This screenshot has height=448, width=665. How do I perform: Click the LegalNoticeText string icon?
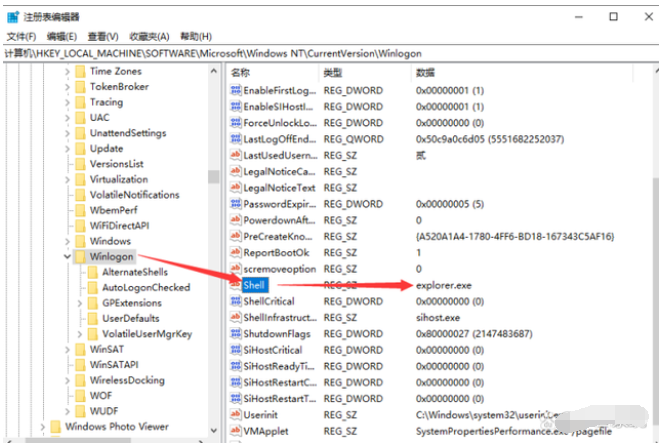tap(235, 188)
